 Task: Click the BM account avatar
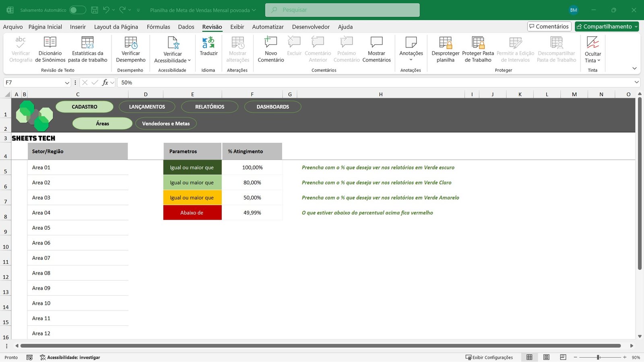pyautogui.click(x=574, y=10)
